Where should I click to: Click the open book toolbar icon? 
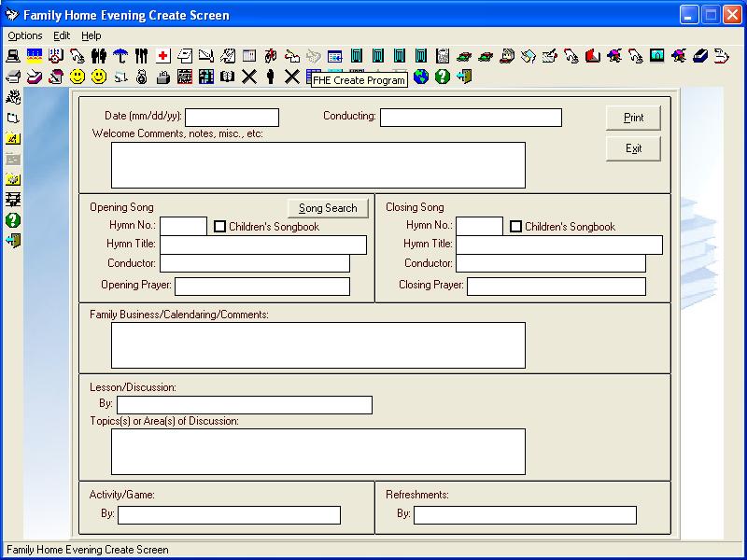[227, 77]
